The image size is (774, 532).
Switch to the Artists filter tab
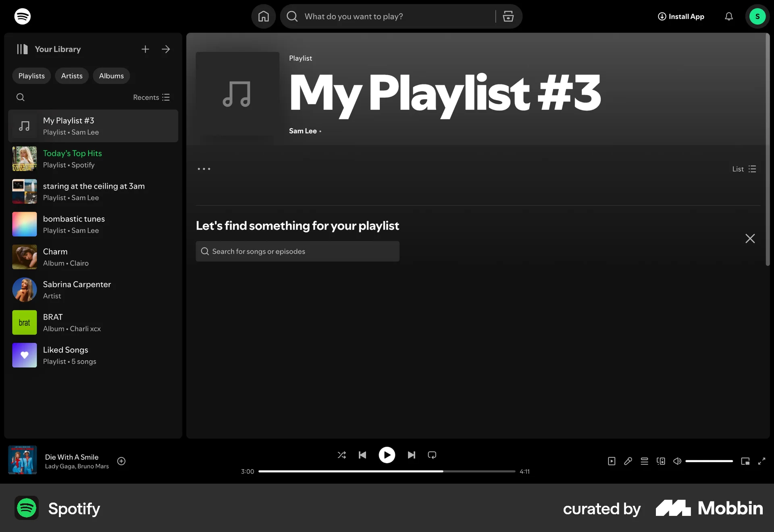click(x=72, y=76)
